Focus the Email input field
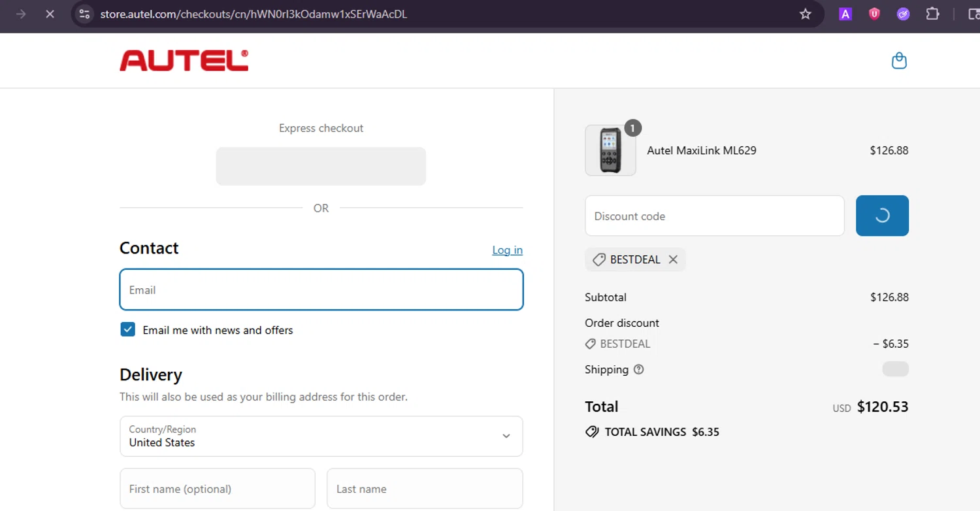This screenshot has width=980, height=511. [x=321, y=289]
